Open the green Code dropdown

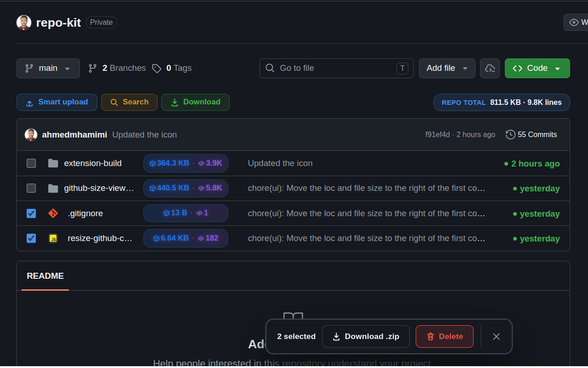537,68
